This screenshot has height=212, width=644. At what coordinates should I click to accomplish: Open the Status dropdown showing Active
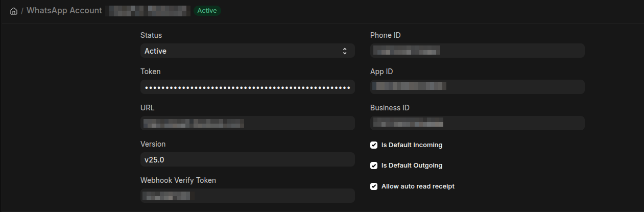click(x=247, y=51)
